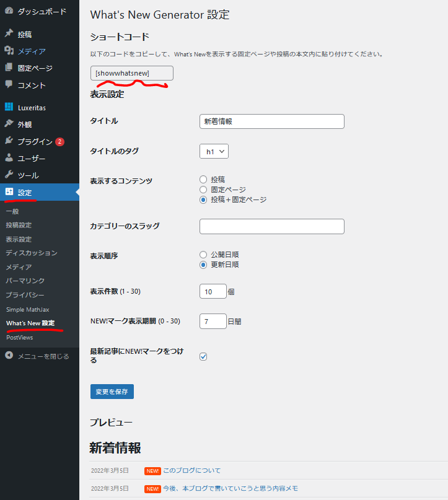Collapse the menu with メニューを閉じる icon
Screen dimensions: 448x500
pyautogui.click(x=9, y=356)
